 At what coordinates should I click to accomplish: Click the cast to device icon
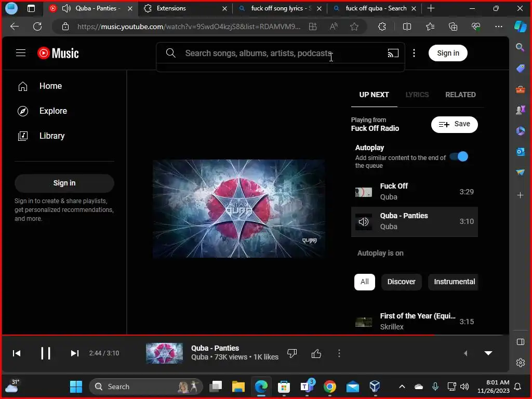pyautogui.click(x=393, y=53)
